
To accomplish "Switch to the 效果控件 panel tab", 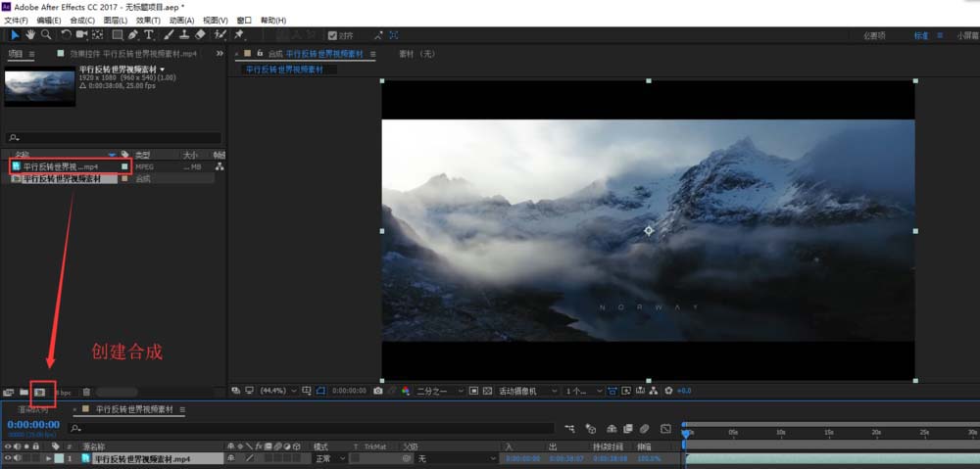I will pyautogui.click(x=133, y=54).
